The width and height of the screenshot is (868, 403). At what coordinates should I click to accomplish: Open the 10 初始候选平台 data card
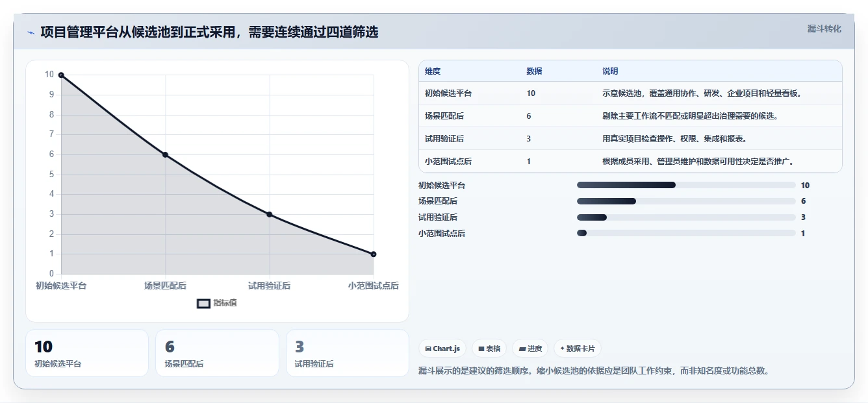coord(87,353)
